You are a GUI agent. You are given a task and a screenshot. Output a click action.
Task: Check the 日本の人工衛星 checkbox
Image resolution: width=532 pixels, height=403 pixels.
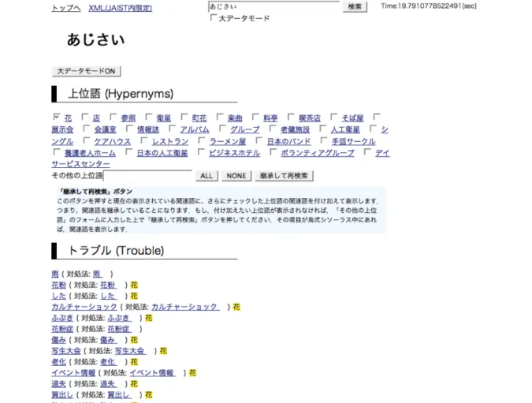(x=129, y=152)
